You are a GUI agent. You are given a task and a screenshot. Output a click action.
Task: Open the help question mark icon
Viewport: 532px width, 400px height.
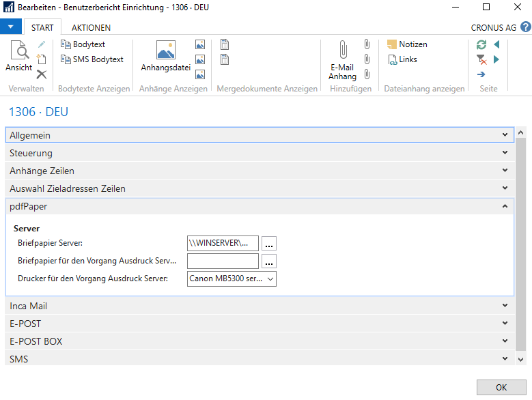526,27
